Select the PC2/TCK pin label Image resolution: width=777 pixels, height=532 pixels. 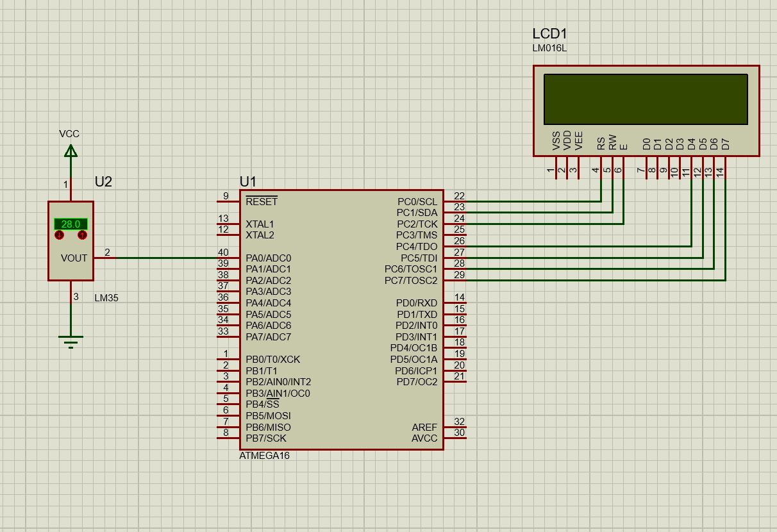[x=417, y=224]
